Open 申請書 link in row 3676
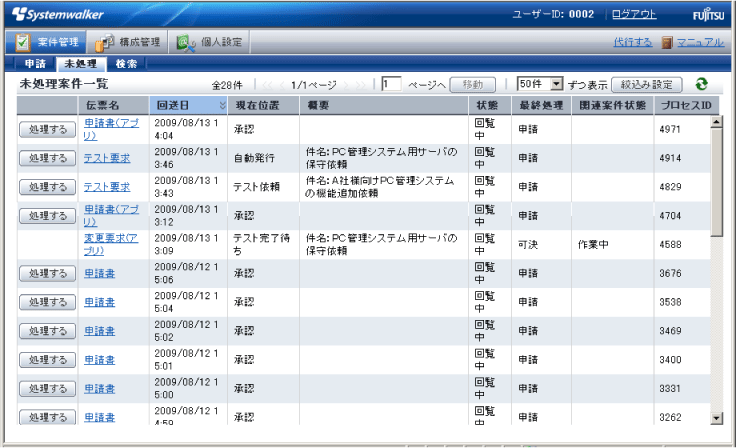The width and height of the screenshot is (736, 448). [x=100, y=273]
